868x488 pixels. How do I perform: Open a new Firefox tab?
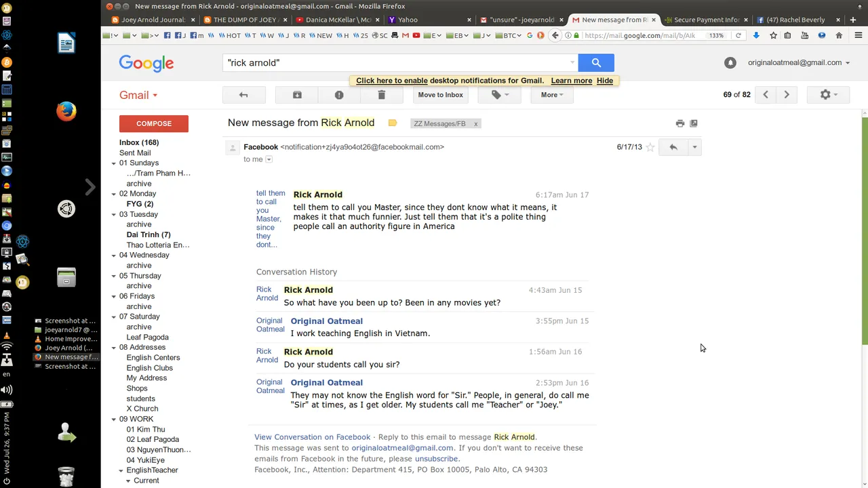click(x=853, y=20)
